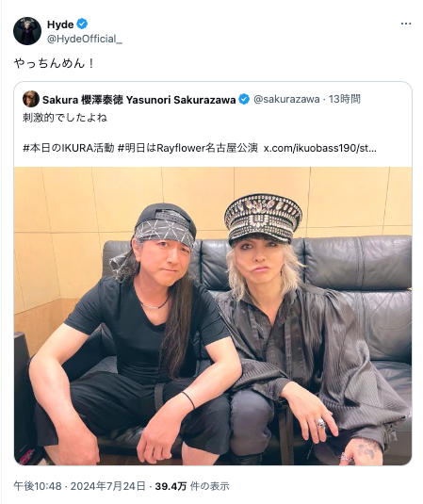
Task: Follow the x.com/ikuobass190 link
Action: pos(319,148)
